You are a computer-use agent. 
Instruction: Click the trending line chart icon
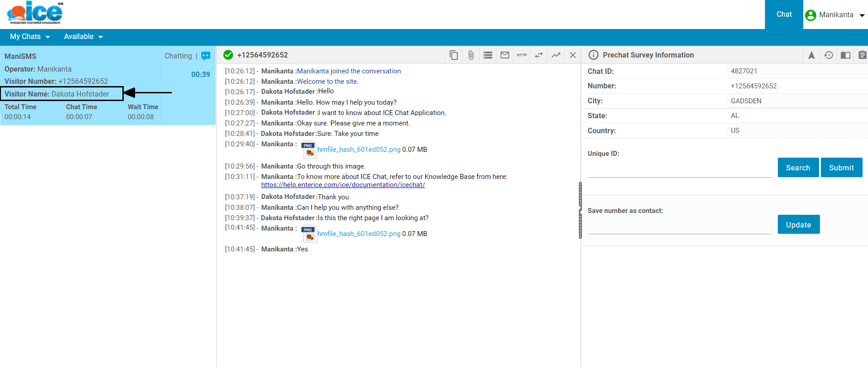pyautogui.click(x=556, y=55)
